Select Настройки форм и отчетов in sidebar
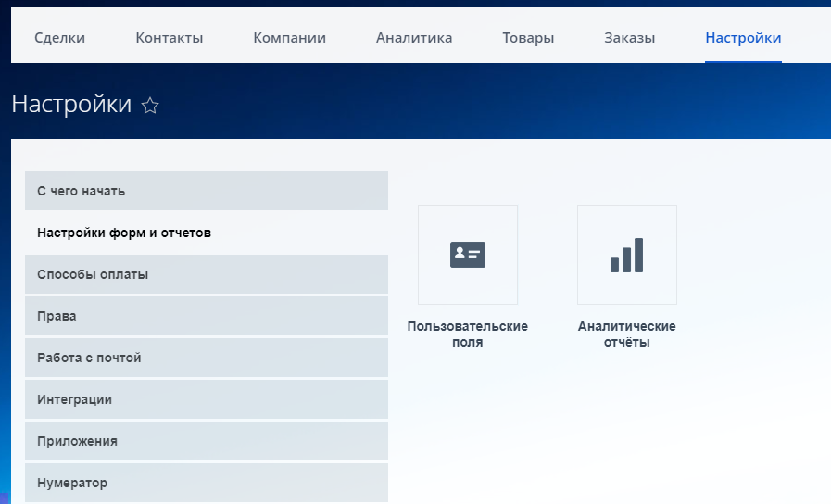The image size is (831, 504). (x=206, y=233)
